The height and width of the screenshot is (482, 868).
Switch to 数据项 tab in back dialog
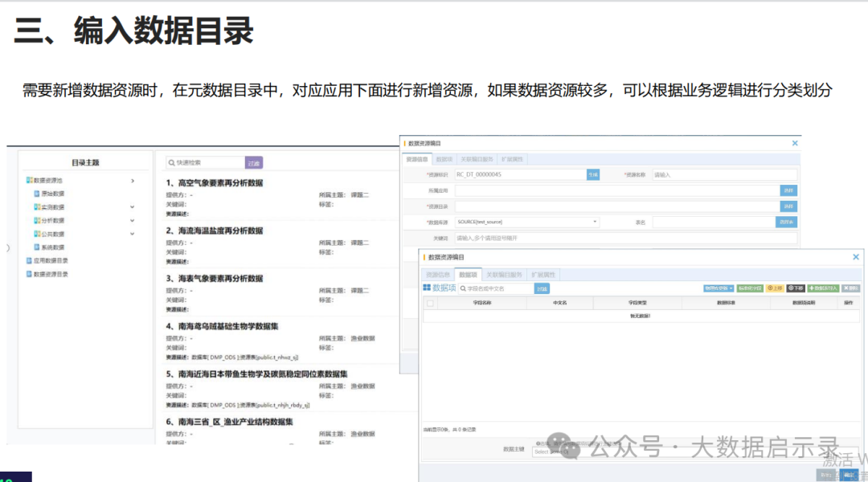coord(444,159)
